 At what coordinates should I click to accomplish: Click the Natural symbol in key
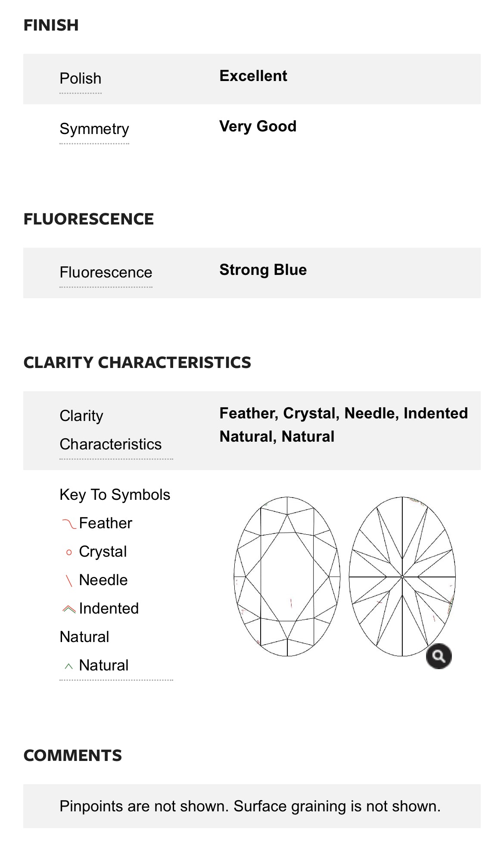(x=69, y=665)
